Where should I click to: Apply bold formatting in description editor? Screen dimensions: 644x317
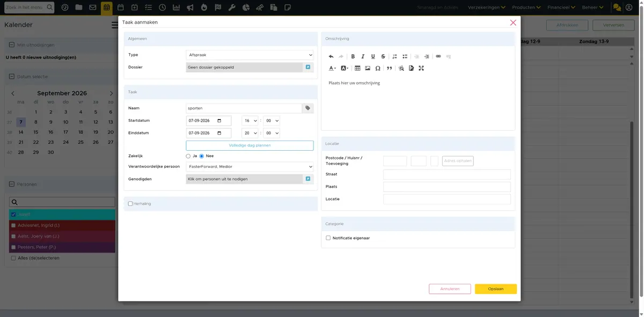tap(353, 56)
